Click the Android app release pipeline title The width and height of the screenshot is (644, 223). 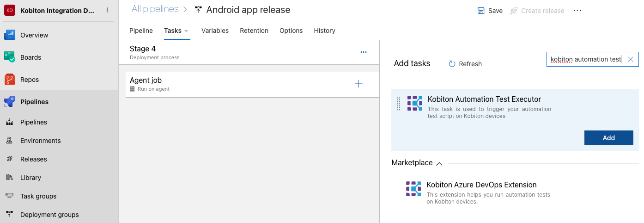click(248, 10)
